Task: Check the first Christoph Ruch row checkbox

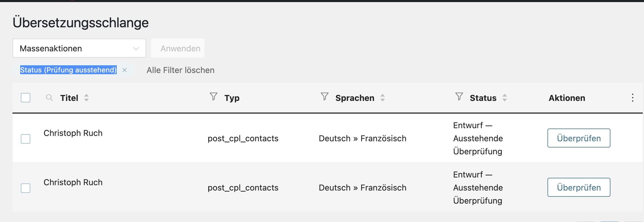Action: click(x=26, y=139)
